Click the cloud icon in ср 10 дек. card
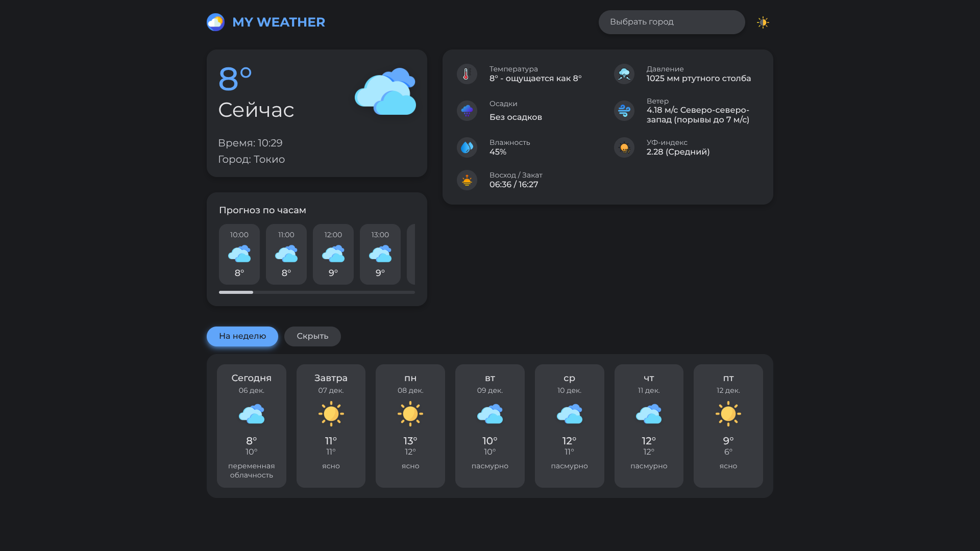980x551 pixels. pos(570,414)
